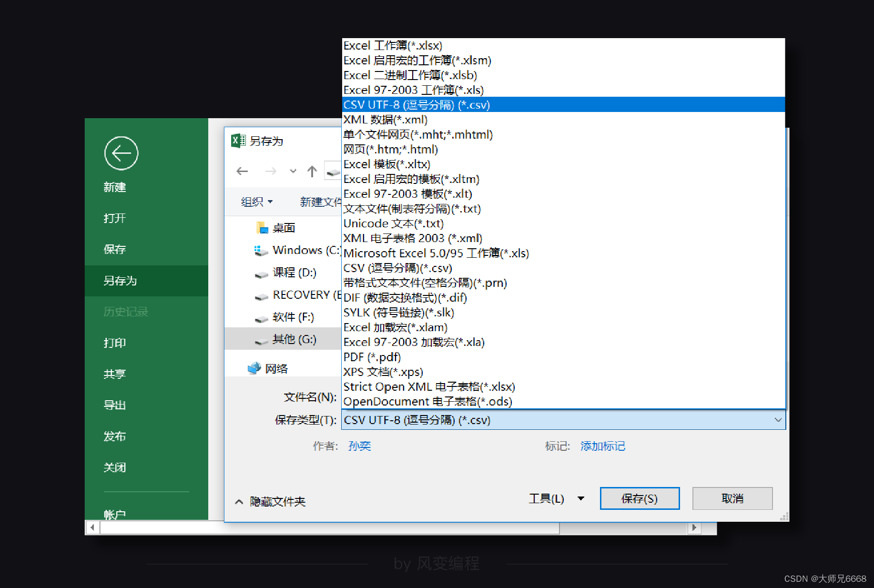Choose 文本文件(制表符分隔)(*.txt) type

pyautogui.click(x=563, y=209)
